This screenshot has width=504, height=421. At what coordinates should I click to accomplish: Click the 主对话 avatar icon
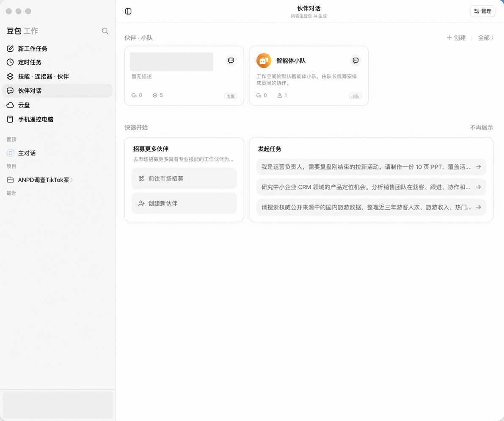point(11,153)
